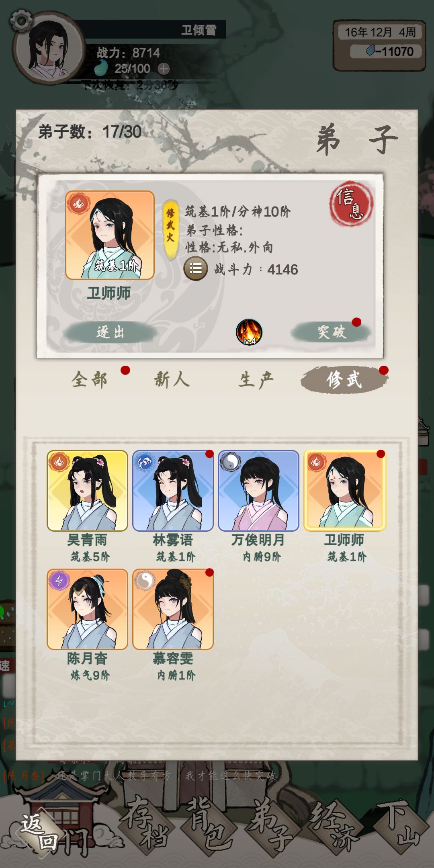Select the 全部 filter tab
The width and height of the screenshot is (434, 868).
89,380
